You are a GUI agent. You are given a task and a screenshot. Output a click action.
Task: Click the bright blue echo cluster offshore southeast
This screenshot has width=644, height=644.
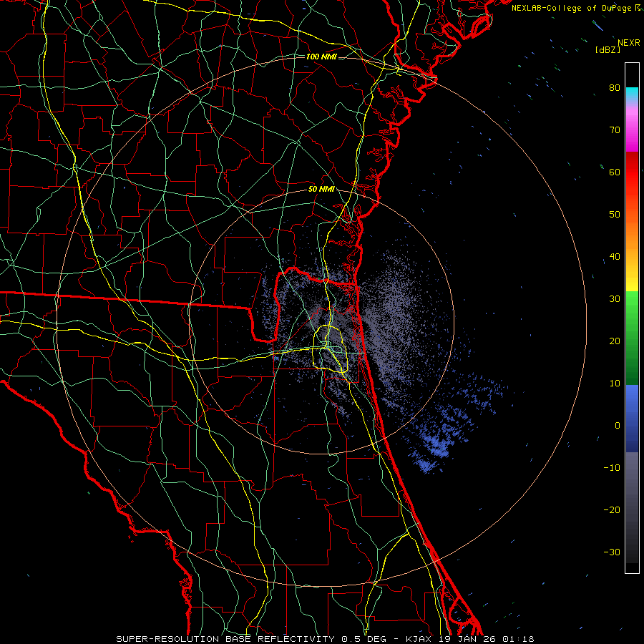tap(437, 446)
